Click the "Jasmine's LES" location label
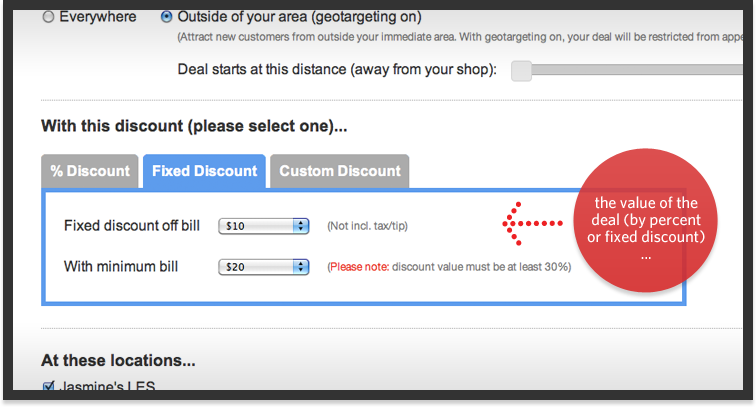The image size is (756, 407). 108,388
